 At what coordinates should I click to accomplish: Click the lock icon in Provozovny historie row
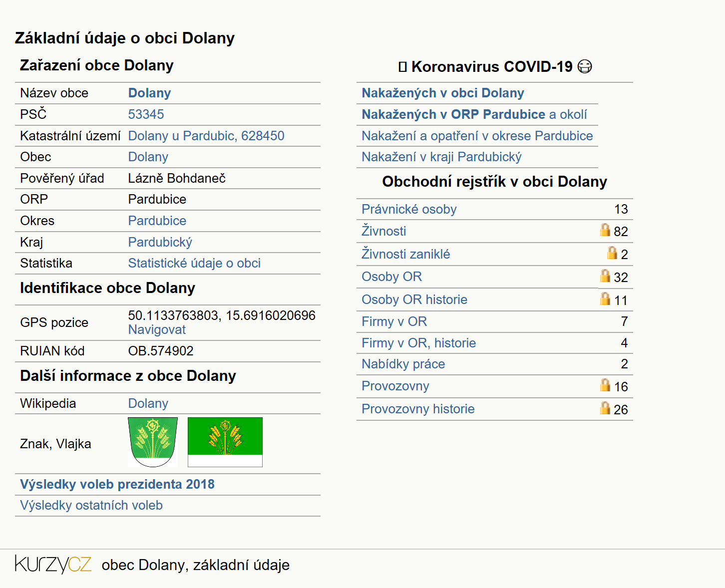[x=605, y=408]
